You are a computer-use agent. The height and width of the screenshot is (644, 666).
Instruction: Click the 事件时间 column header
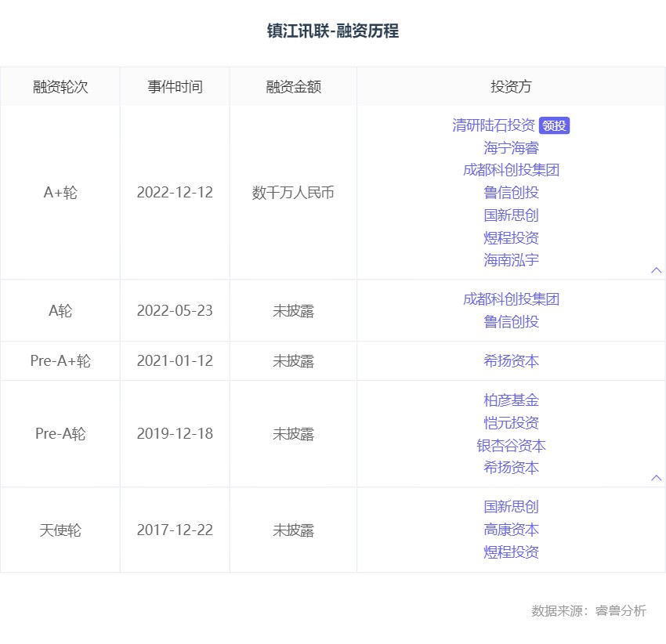(x=175, y=87)
